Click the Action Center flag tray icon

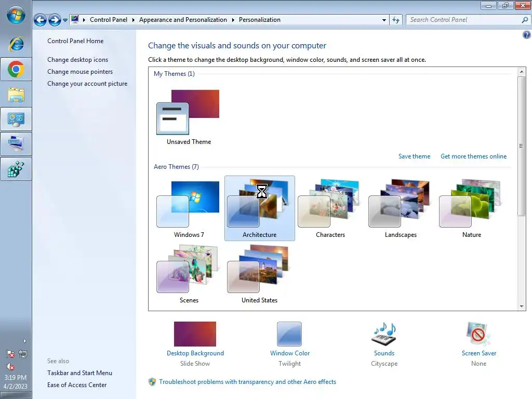pos(10,354)
